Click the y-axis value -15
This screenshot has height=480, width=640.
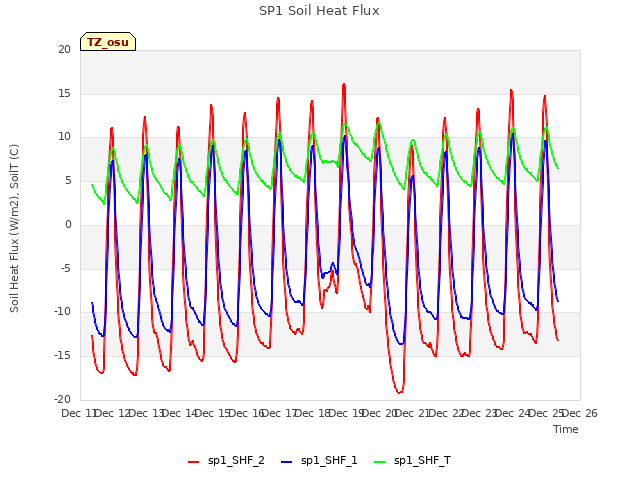[x=62, y=356]
